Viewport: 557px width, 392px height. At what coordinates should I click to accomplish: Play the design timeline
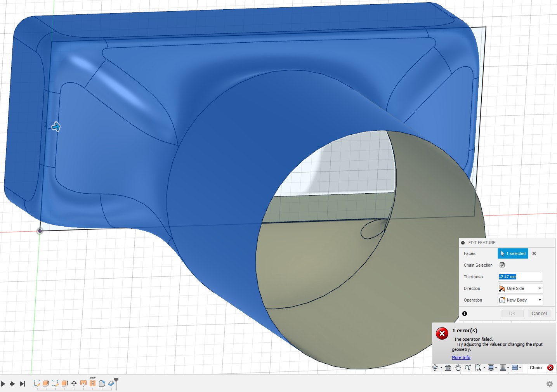[3, 384]
